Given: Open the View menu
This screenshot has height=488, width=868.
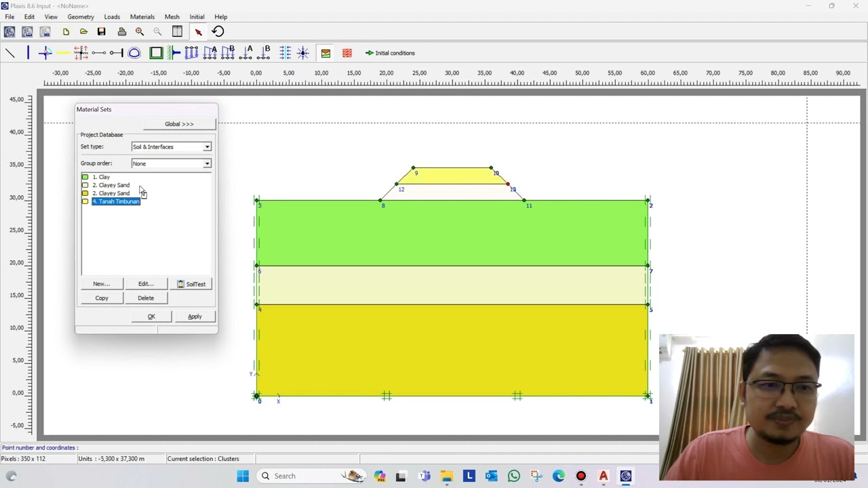Looking at the screenshot, I should click(x=51, y=17).
